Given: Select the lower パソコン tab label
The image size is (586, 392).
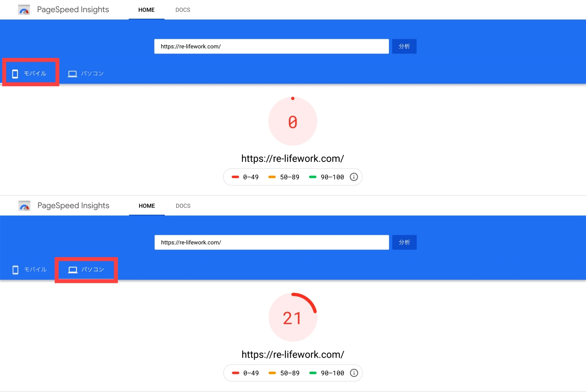Looking at the screenshot, I should click(93, 270).
